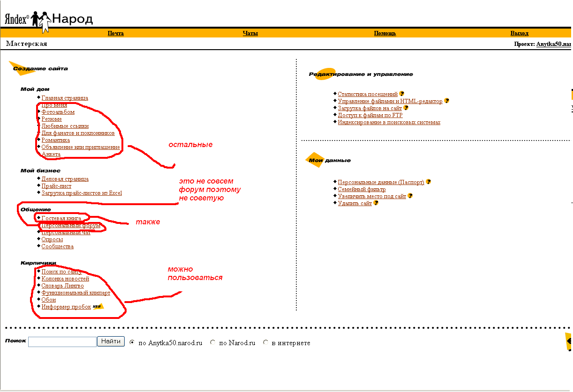Click the Поиск text input field
The image size is (573, 392).
[x=62, y=342]
